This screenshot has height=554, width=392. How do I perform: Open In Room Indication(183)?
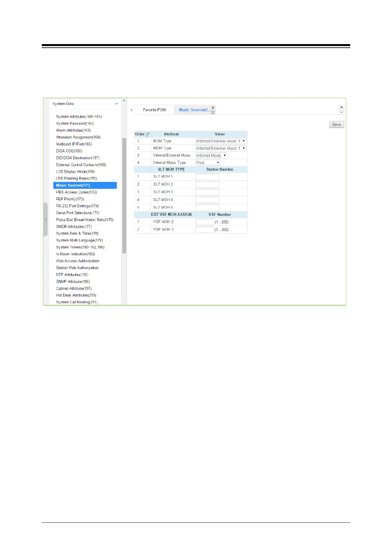(75, 254)
